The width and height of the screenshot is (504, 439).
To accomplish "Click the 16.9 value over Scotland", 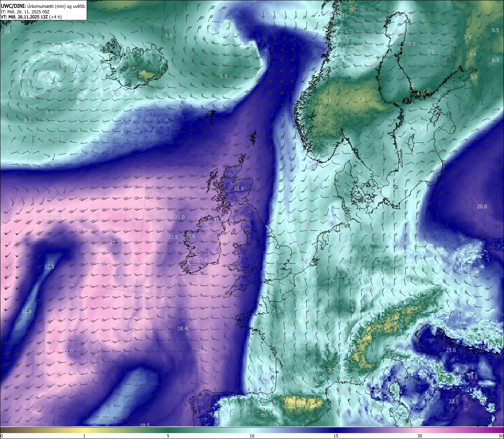I will (x=239, y=189).
